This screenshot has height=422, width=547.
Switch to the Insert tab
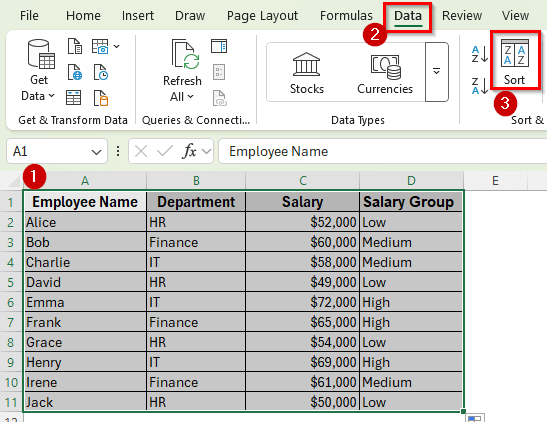click(x=138, y=16)
